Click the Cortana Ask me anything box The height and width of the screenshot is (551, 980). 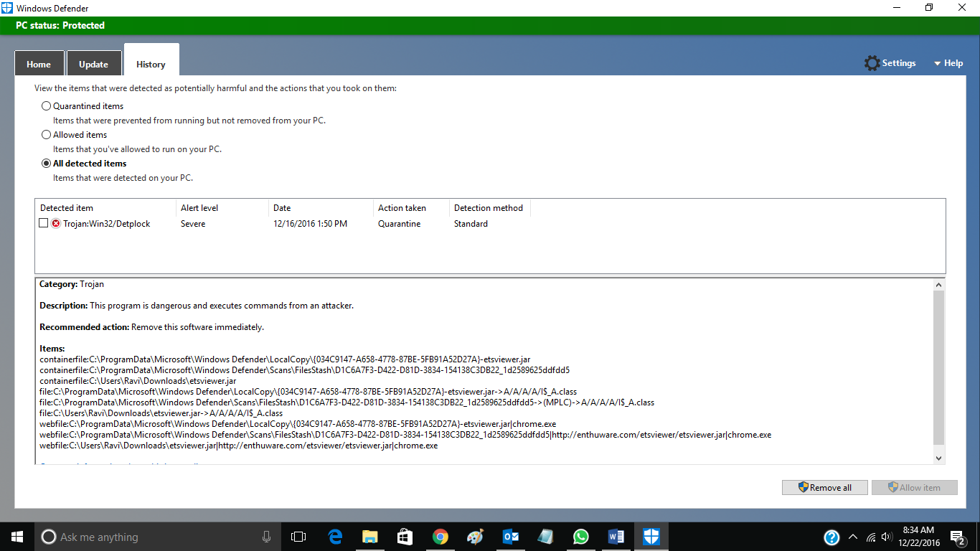(x=158, y=537)
